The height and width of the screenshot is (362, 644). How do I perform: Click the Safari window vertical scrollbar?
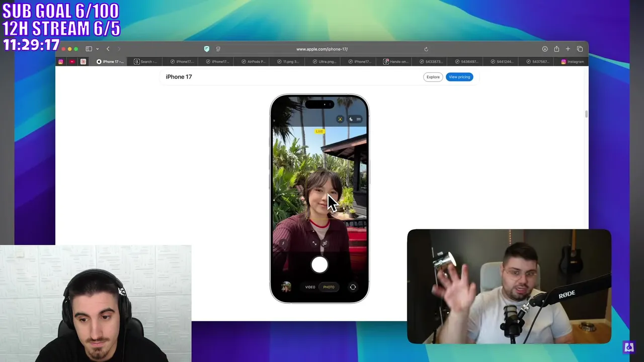pos(586,115)
